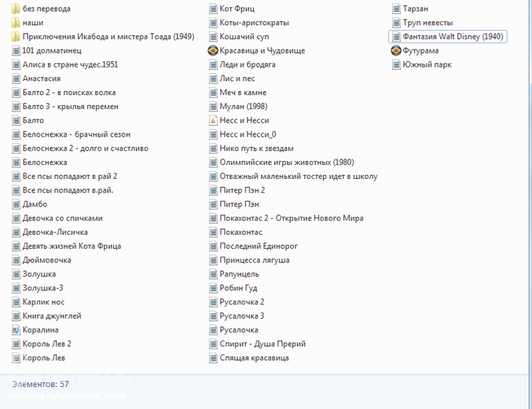Viewport: 532px width, 409px height.
Task: Click the VLC cone icon of 'Несс и Несси'
Action: [x=213, y=121]
